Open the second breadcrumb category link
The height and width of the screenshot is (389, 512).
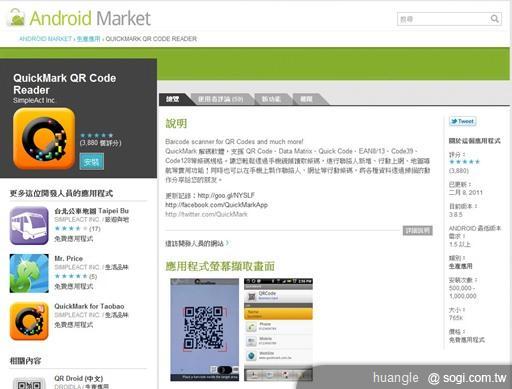tap(88, 39)
